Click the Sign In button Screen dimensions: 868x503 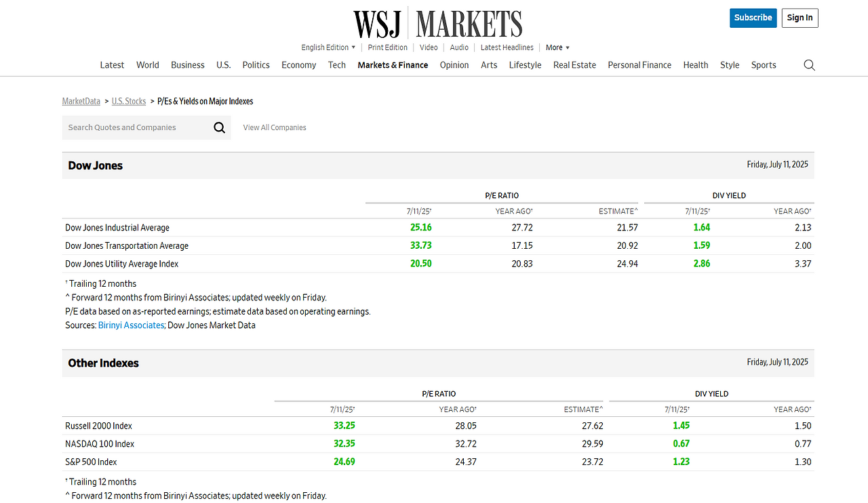point(800,18)
